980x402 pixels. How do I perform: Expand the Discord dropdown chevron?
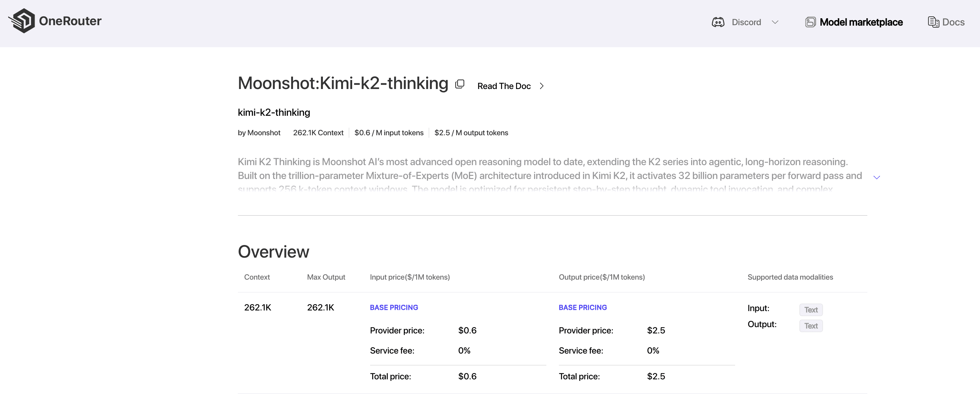click(775, 22)
